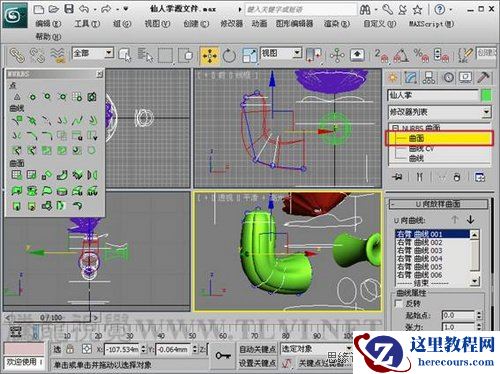Activate the Select and Scale tool

tap(250, 55)
